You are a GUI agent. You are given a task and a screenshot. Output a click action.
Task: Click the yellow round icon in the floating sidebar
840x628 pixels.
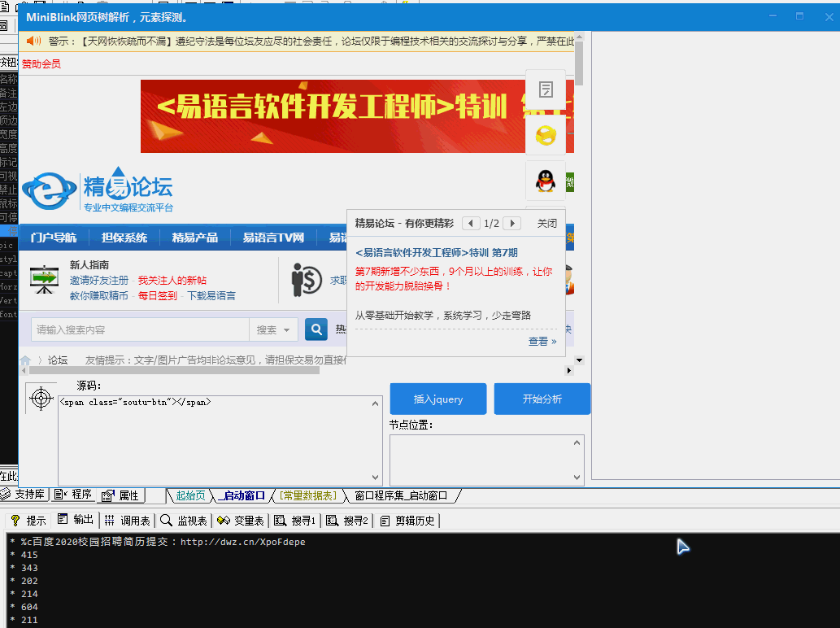pyautogui.click(x=546, y=135)
